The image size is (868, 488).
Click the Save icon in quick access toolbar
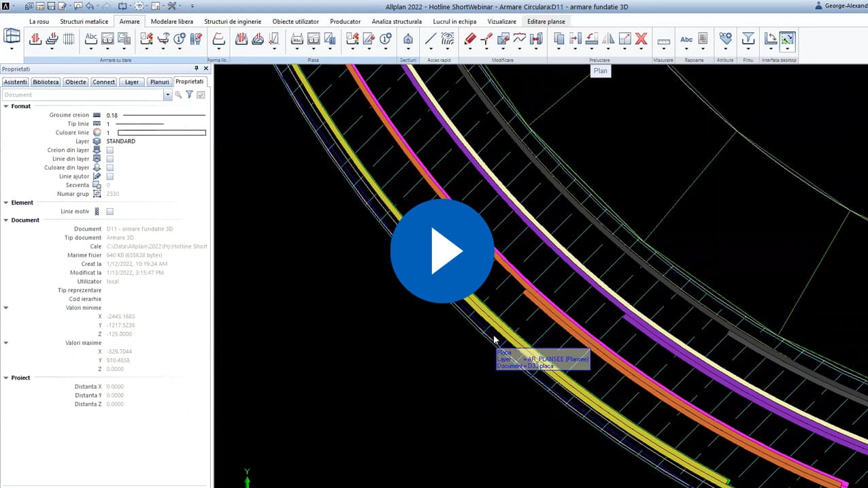point(52,6)
